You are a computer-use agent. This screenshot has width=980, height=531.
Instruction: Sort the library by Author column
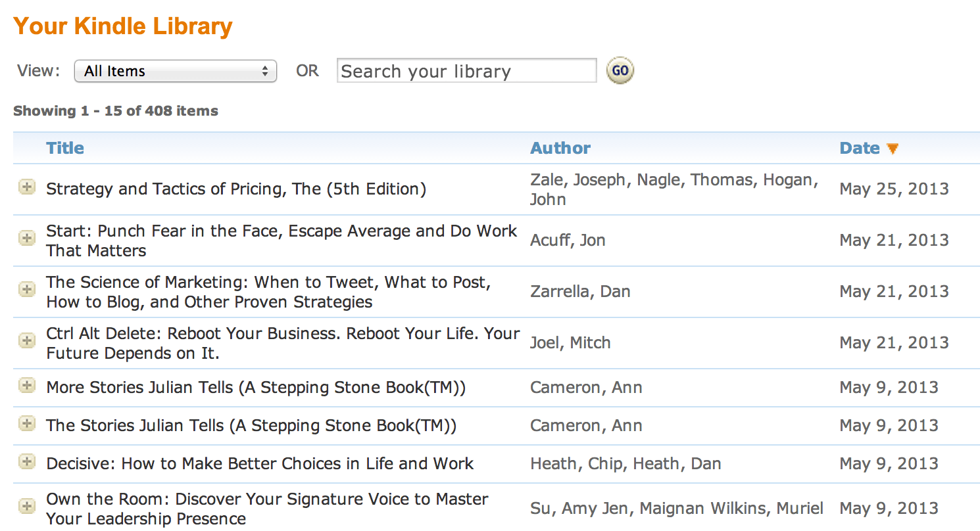click(560, 148)
